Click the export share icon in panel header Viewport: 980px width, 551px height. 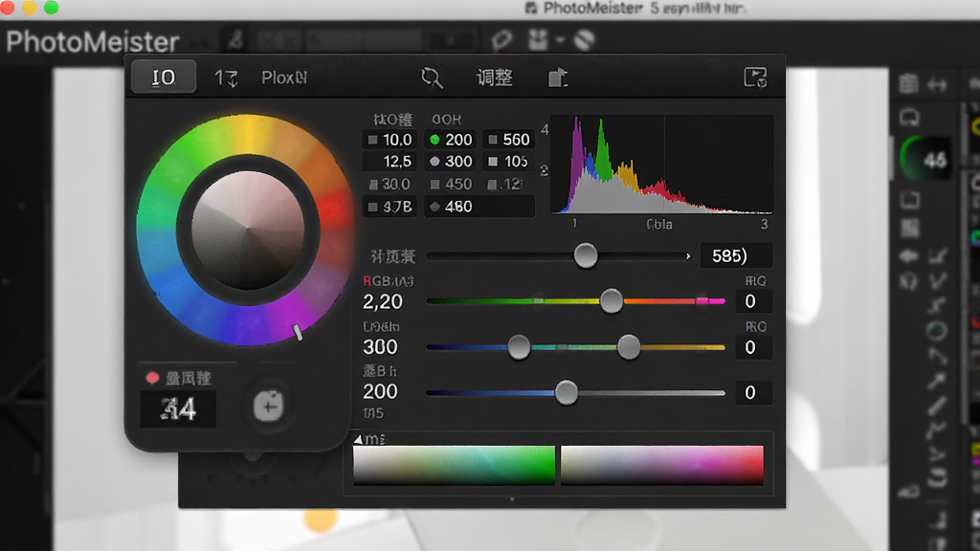click(x=558, y=77)
